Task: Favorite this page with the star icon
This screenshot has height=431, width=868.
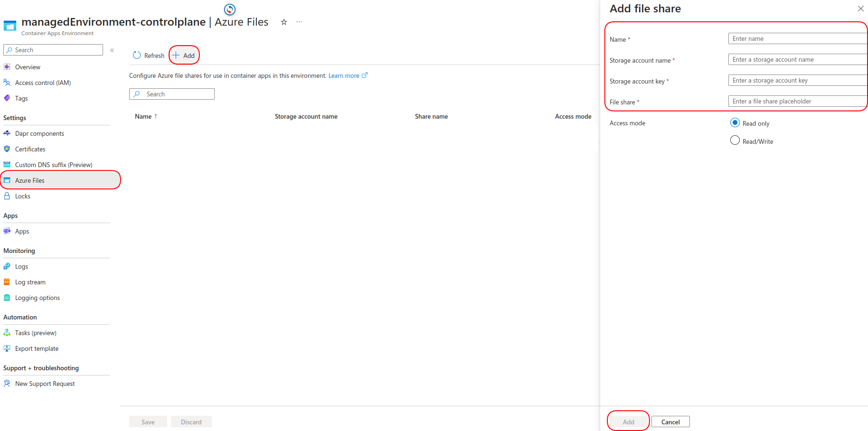Action: 284,22
